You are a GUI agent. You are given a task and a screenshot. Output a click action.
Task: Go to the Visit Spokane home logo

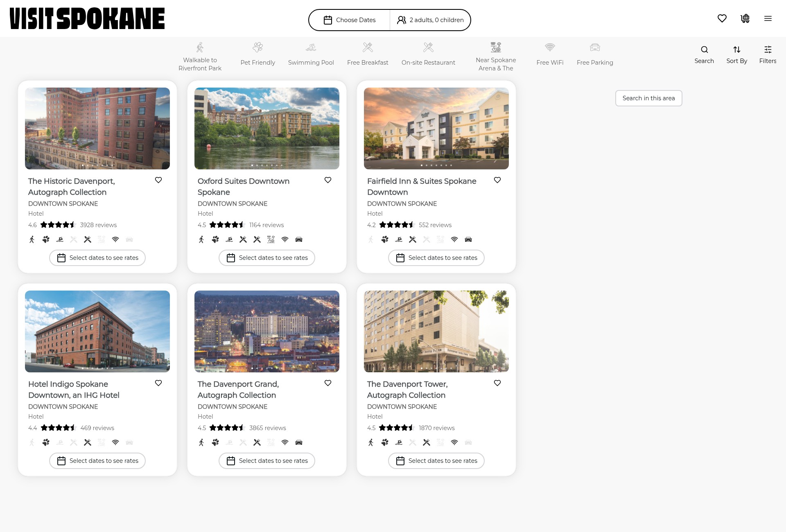point(87,18)
